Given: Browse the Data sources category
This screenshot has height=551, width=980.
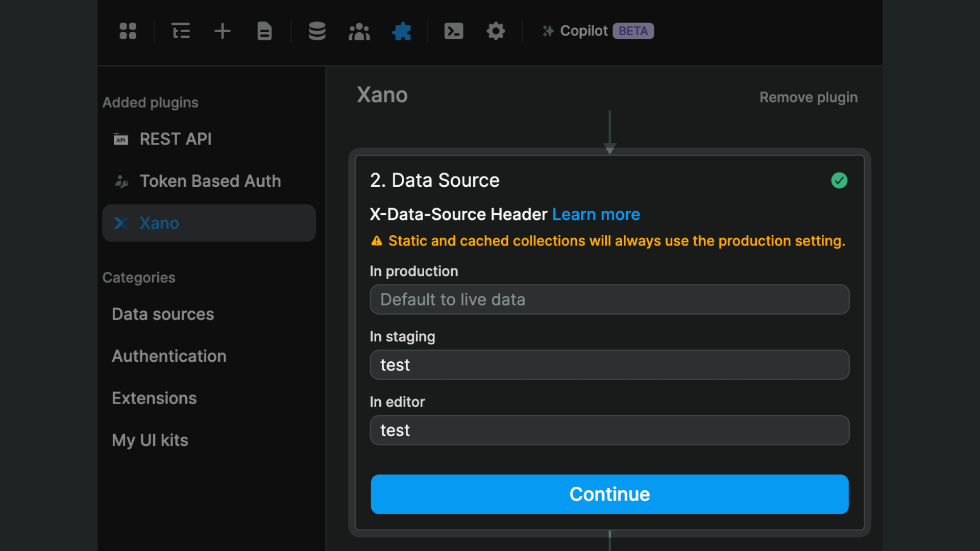Looking at the screenshot, I should 163,314.
